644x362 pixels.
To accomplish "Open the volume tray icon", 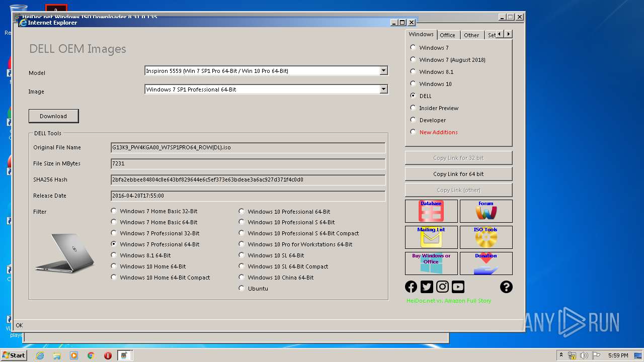I will (584, 355).
